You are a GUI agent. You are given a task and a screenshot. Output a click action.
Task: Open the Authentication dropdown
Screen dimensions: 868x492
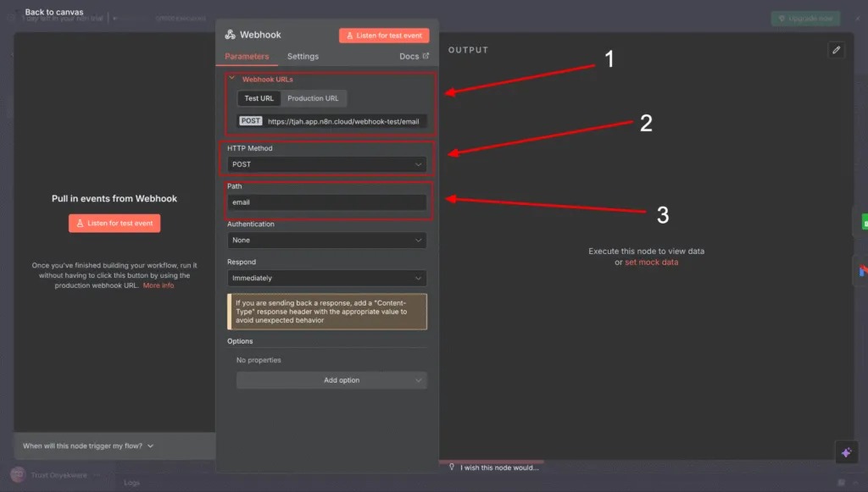point(326,240)
